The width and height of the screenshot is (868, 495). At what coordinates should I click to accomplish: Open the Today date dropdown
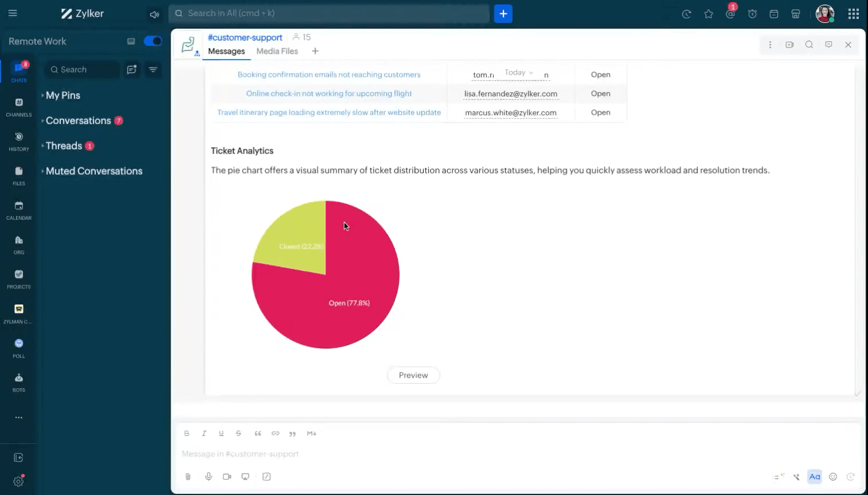pyautogui.click(x=519, y=72)
